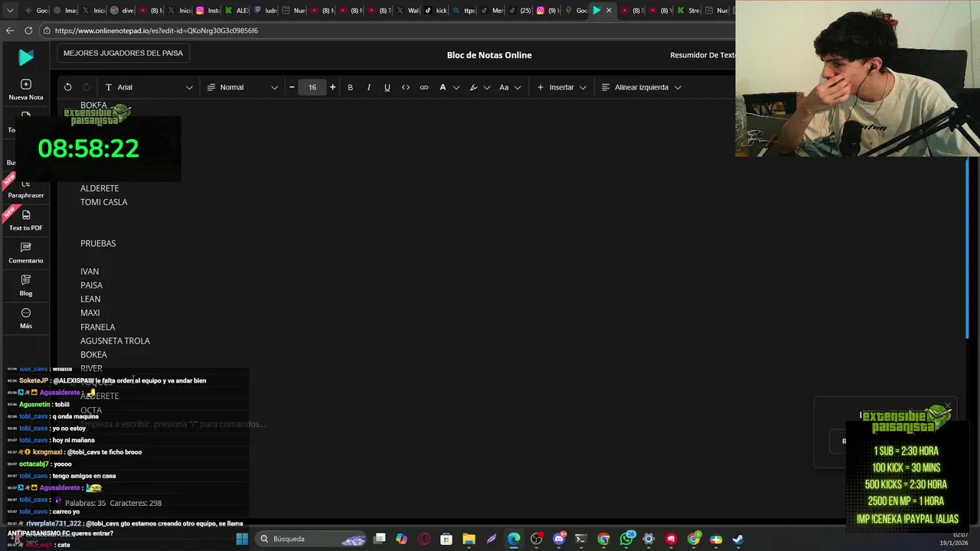Undo the last edit in the toolbar
The image size is (980, 551).
point(67,87)
